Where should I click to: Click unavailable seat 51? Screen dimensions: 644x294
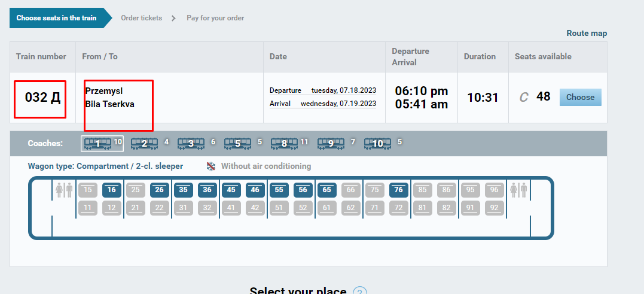[279, 208]
